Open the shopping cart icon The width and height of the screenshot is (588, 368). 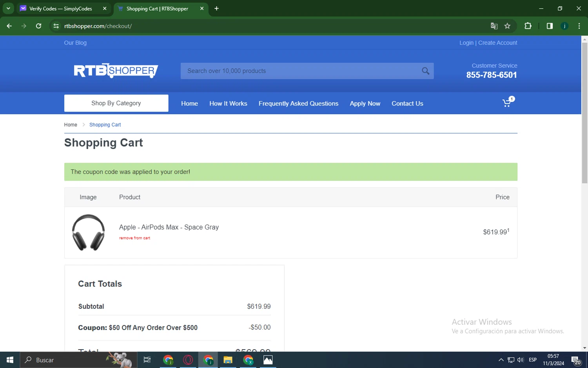(508, 102)
